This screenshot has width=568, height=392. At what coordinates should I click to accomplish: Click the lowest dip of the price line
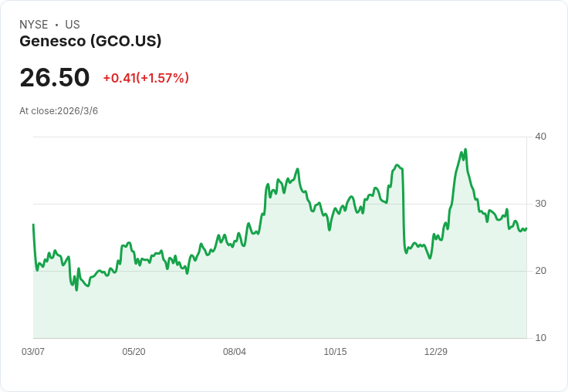click(76, 289)
